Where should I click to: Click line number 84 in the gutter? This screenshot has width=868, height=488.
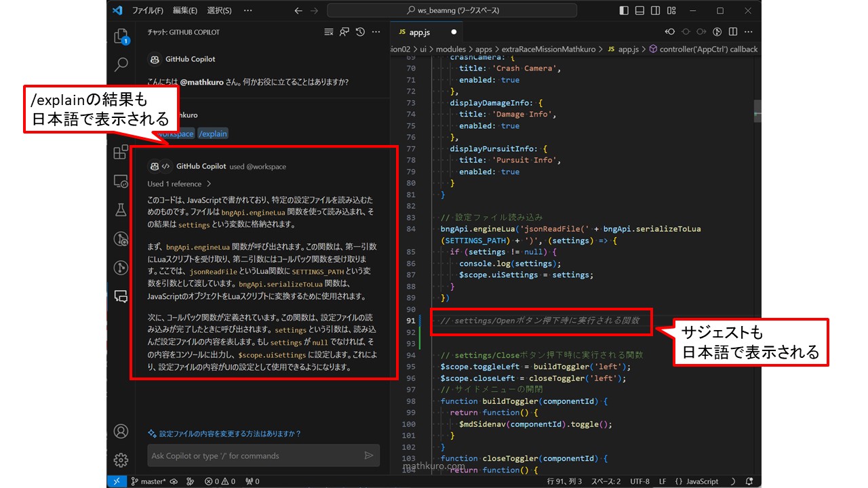pyautogui.click(x=410, y=229)
